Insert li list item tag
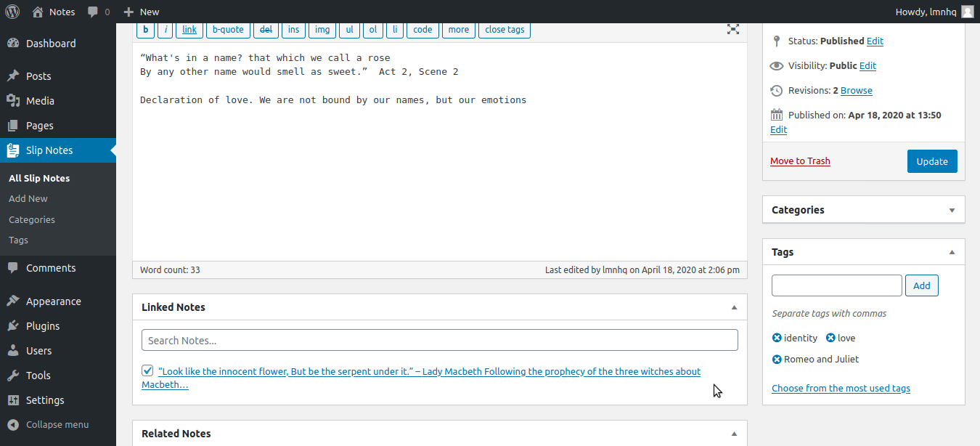The width and height of the screenshot is (980, 446). pos(395,30)
